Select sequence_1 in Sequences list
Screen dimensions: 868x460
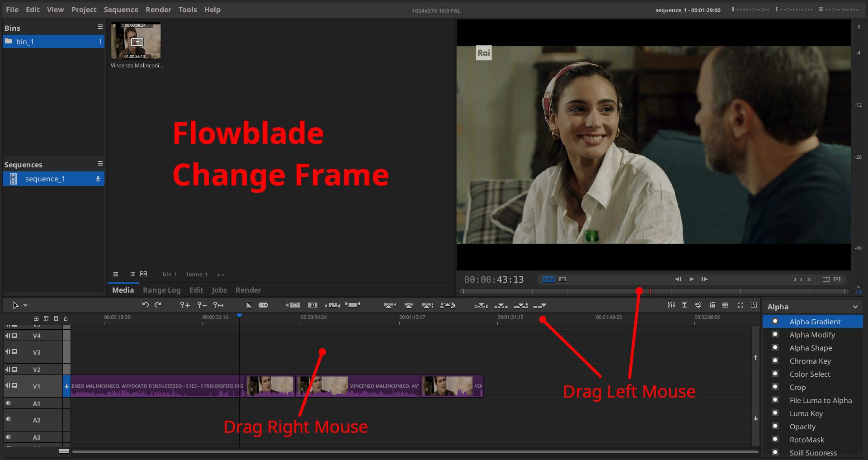pyautogui.click(x=45, y=179)
